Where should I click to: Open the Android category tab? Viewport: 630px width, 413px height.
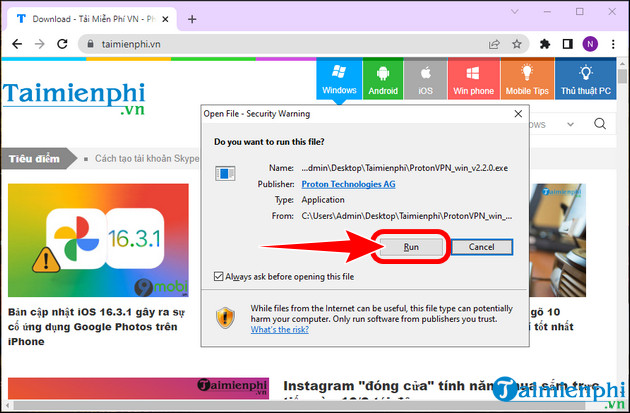[381, 79]
